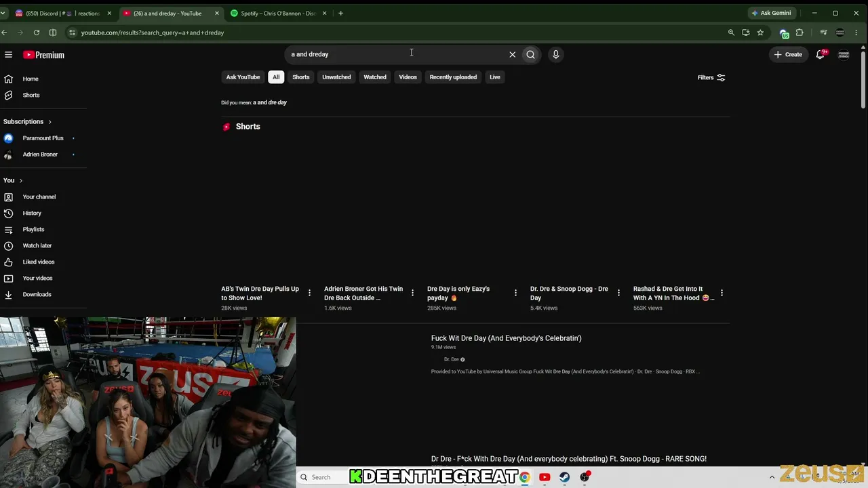Open Playlists in the sidebar
The width and height of the screenshot is (868, 488).
click(x=33, y=229)
